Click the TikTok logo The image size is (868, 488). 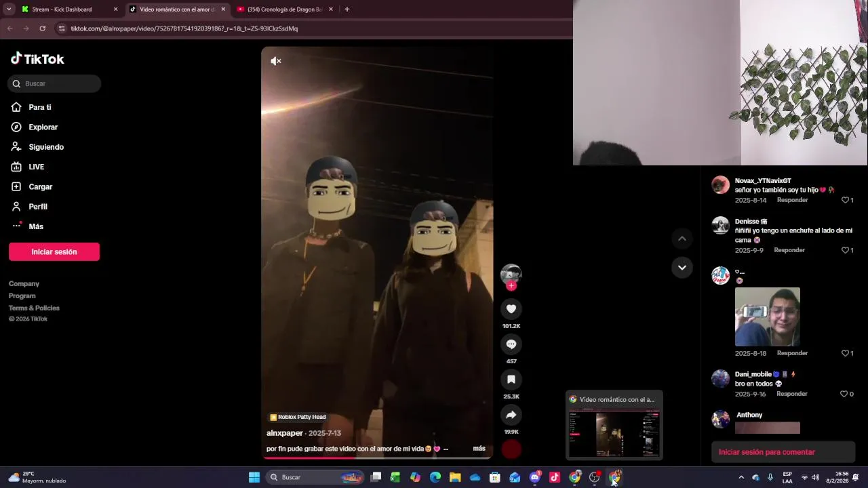37,59
